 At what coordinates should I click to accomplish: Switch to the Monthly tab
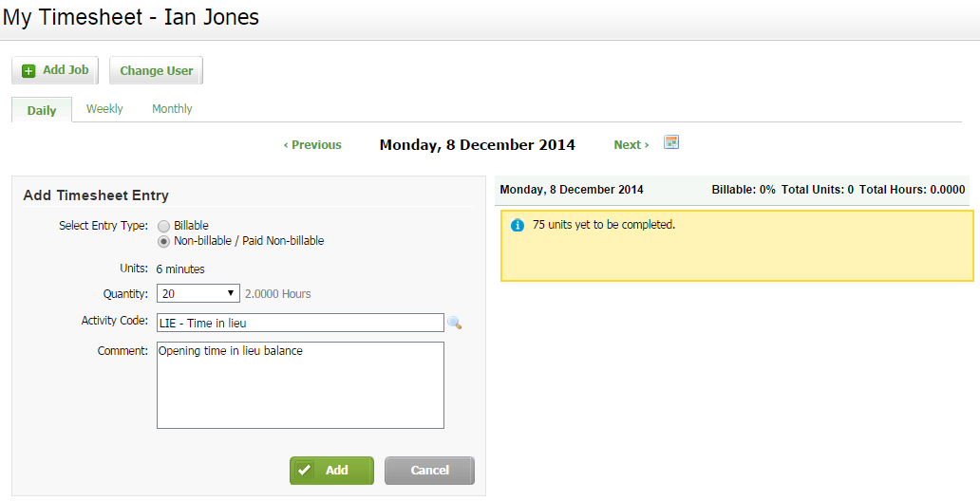[x=172, y=109]
